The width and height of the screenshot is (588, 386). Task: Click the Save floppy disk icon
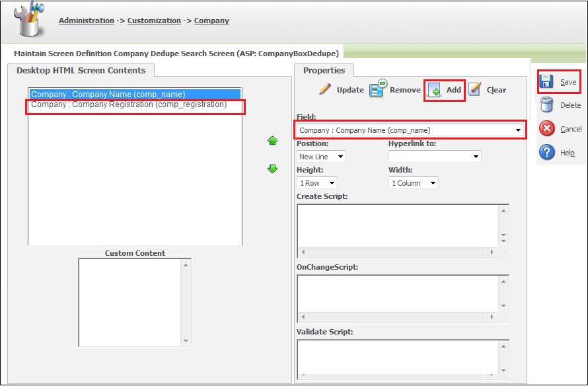(x=546, y=82)
